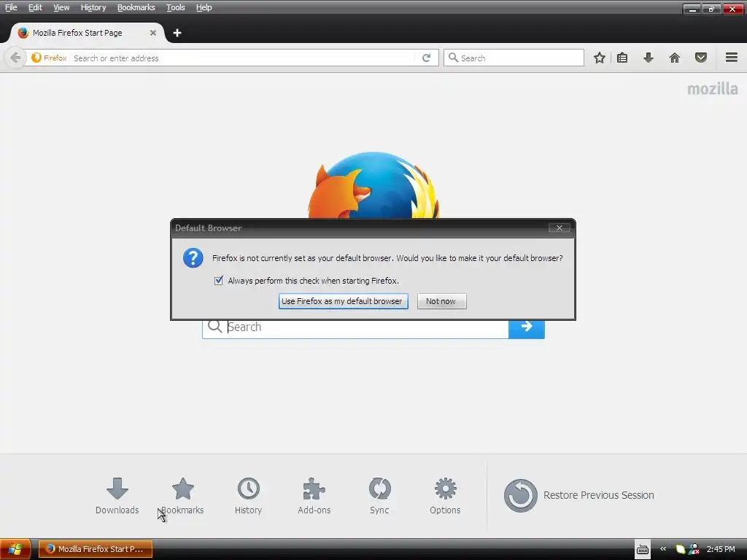The width and height of the screenshot is (747, 560).
Task: Open Options from the start page
Action: click(x=445, y=495)
